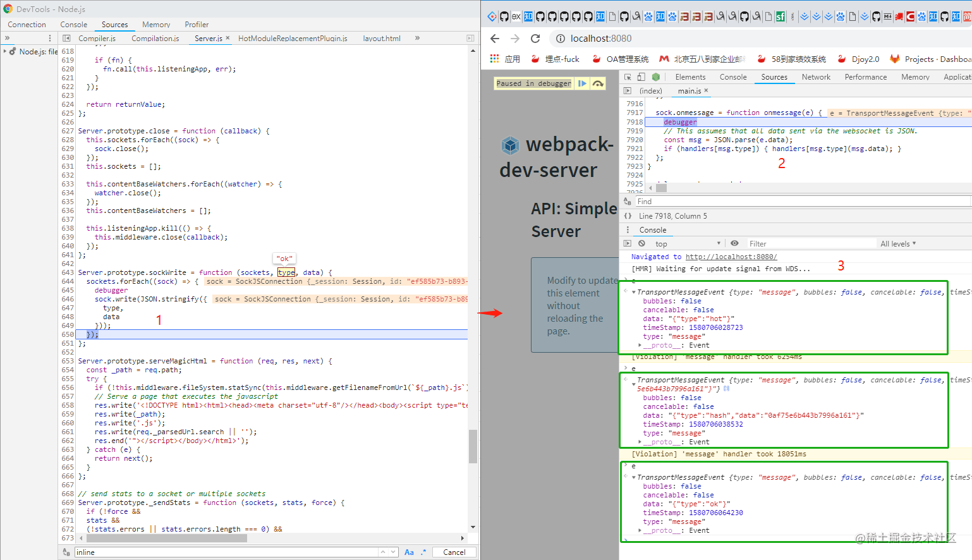Switch to Compilation.js file tab
The height and width of the screenshot is (560, 972).
click(x=155, y=39)
